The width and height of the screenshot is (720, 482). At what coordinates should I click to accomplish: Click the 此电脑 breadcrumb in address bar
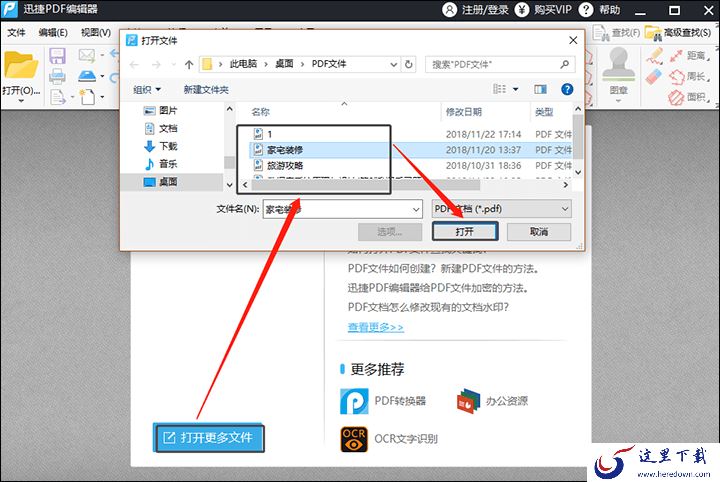[x=243, y=64]
